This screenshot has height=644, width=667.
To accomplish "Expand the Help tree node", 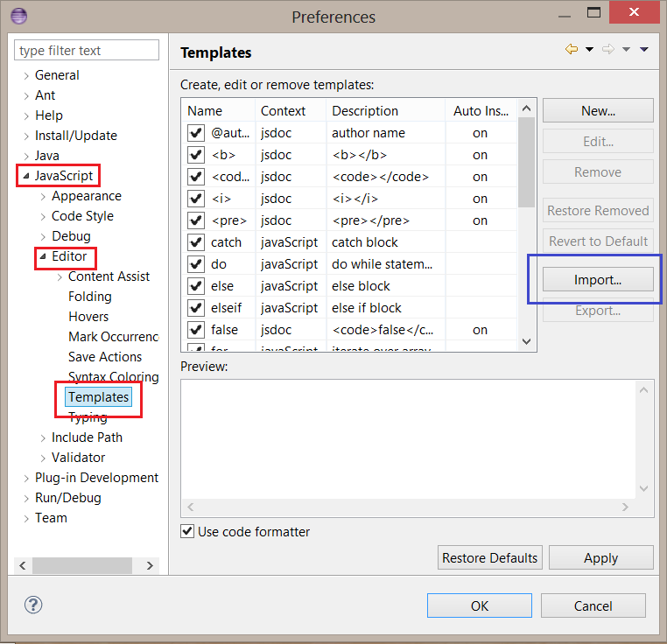I will tap(26, 115).
